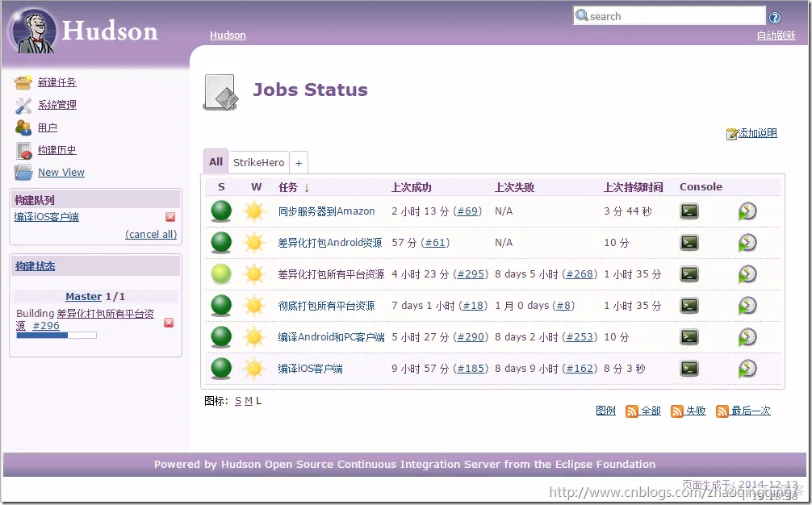Screen dimensions: 812x505
Task: Schedule a build for 同步服务器到Amazon
Action: (747, 211)
